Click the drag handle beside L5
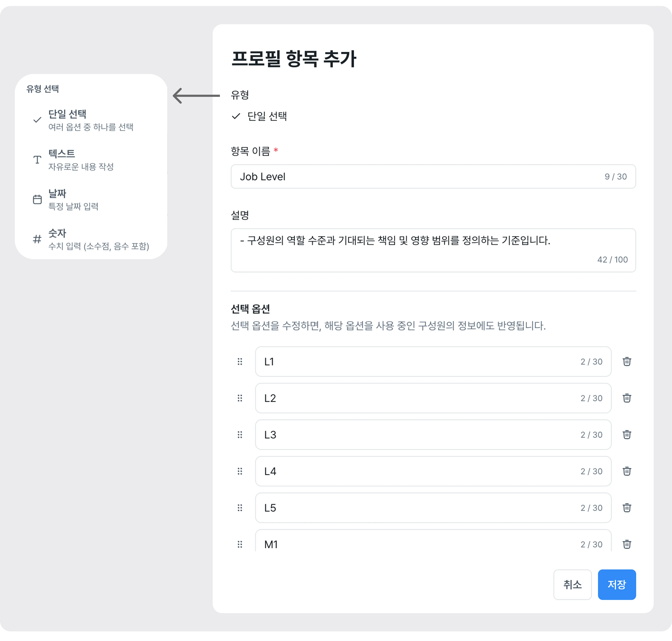The height and width of the screenshot is (641, 672). click(240, 508)
